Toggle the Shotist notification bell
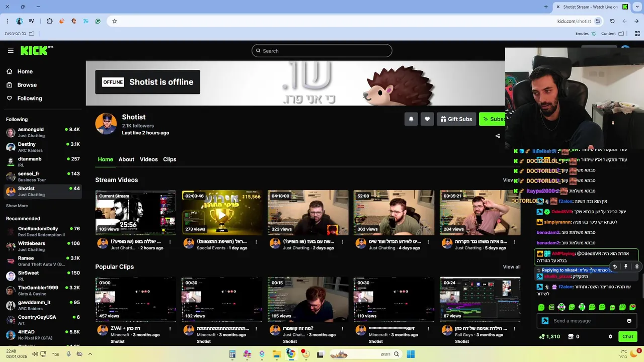Image resolution: width=644 pixels, height=362 pixels. point(411,119)
